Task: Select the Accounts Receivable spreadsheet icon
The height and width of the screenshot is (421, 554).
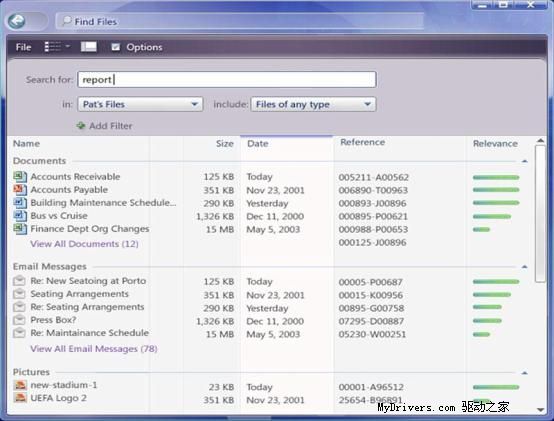Action: 20,177
